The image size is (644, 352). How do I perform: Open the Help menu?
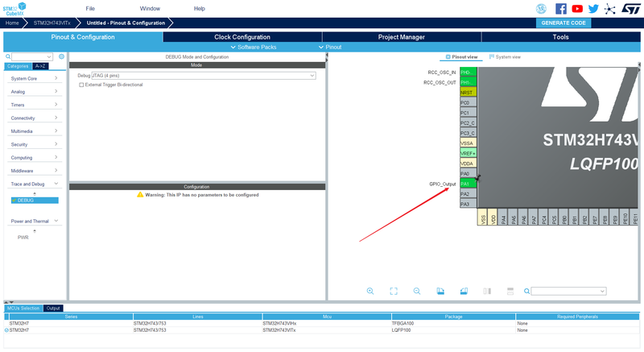[x=199, y=9]
